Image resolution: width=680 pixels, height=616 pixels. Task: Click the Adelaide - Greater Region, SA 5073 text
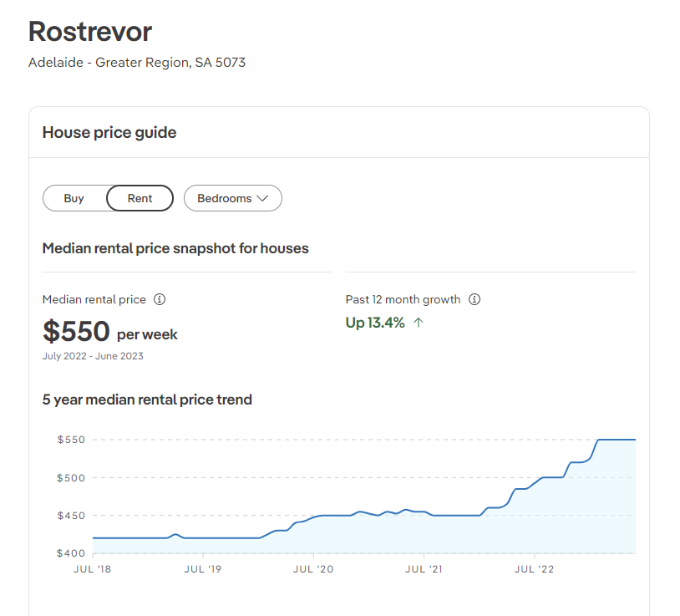click(137, 63)
